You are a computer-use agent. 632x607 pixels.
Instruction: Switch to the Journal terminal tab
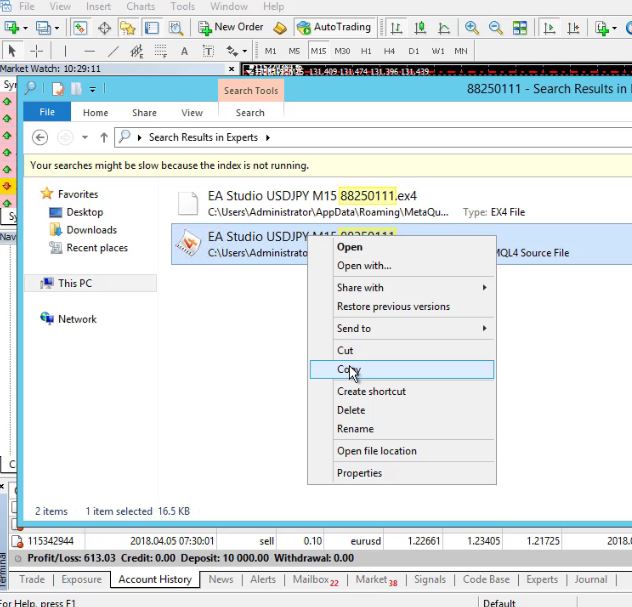pyautogui.click(x=590, y=579)
